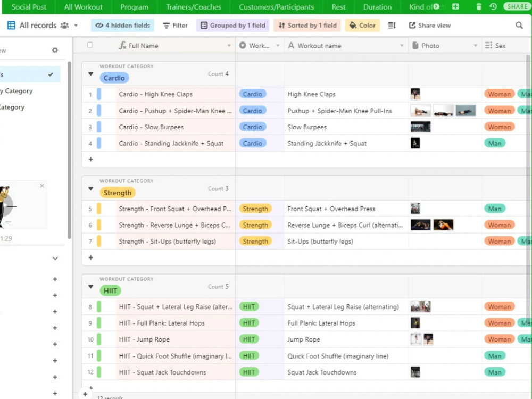The height and width of the screenshot is (399, 532).
Task: Click Share view
Action: click(429, 26)
